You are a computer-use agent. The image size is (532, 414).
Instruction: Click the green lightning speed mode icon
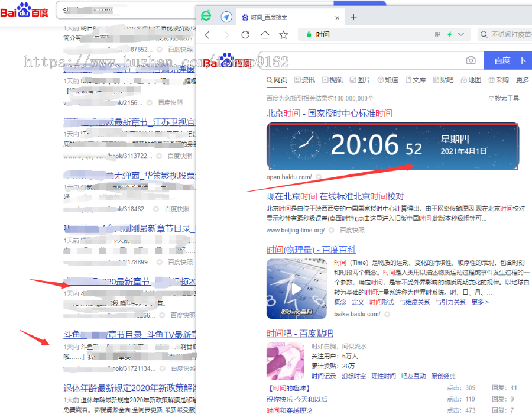[449, 35]
